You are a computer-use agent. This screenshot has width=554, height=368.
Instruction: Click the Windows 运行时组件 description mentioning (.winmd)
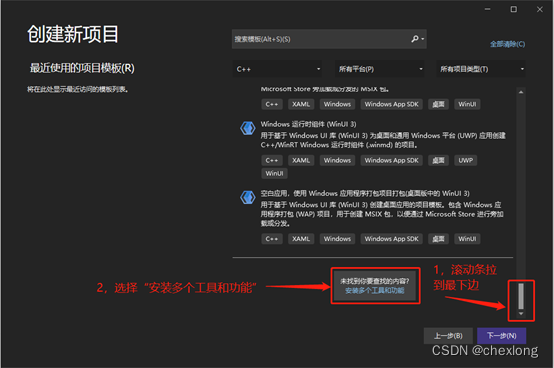click(x=383, y=140)
